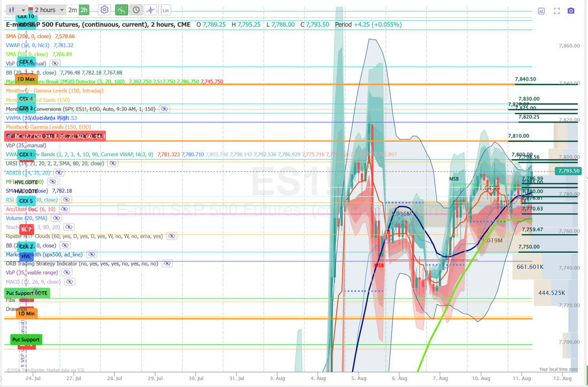This screenshot has height=387, width=588.
Task: Click the 1D Min level tag
Action: coord(26,313)
